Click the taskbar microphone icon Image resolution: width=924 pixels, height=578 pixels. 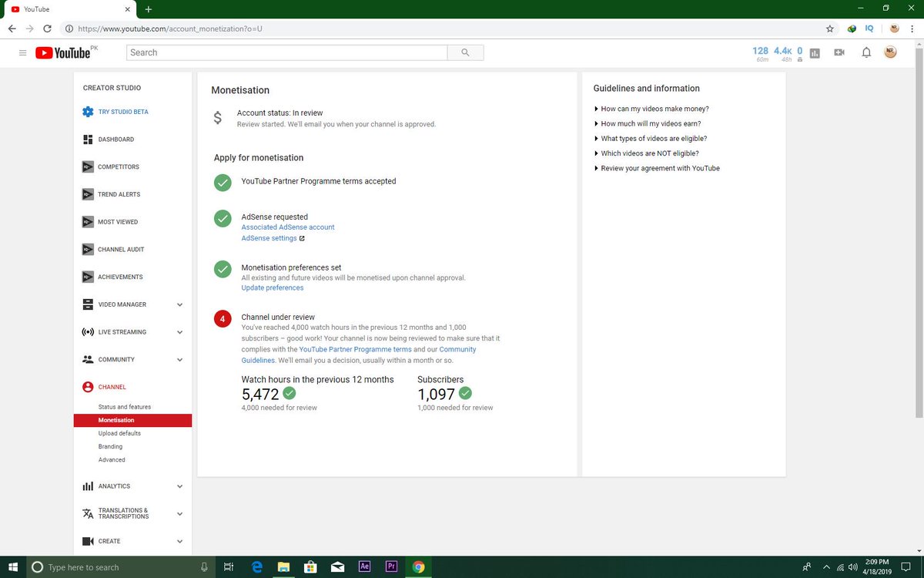pyautogui.click(x=204, y=566)
